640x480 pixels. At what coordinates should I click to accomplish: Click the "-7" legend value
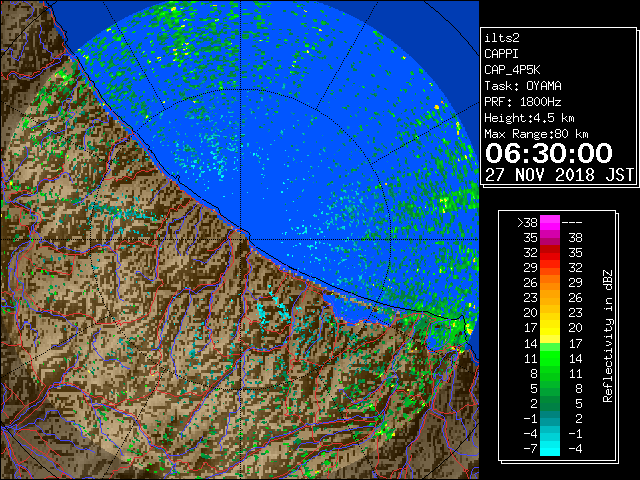pyautogui.click(x=530, y=449)
